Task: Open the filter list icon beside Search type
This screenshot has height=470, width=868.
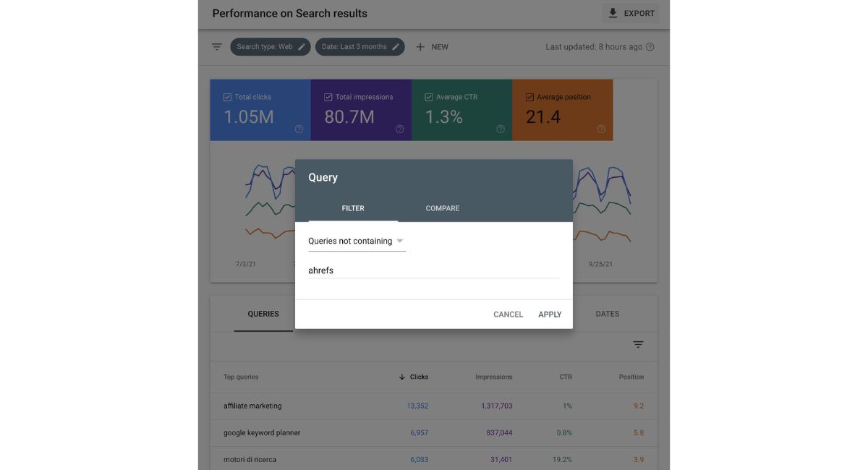Action: [x=217, y=47]
